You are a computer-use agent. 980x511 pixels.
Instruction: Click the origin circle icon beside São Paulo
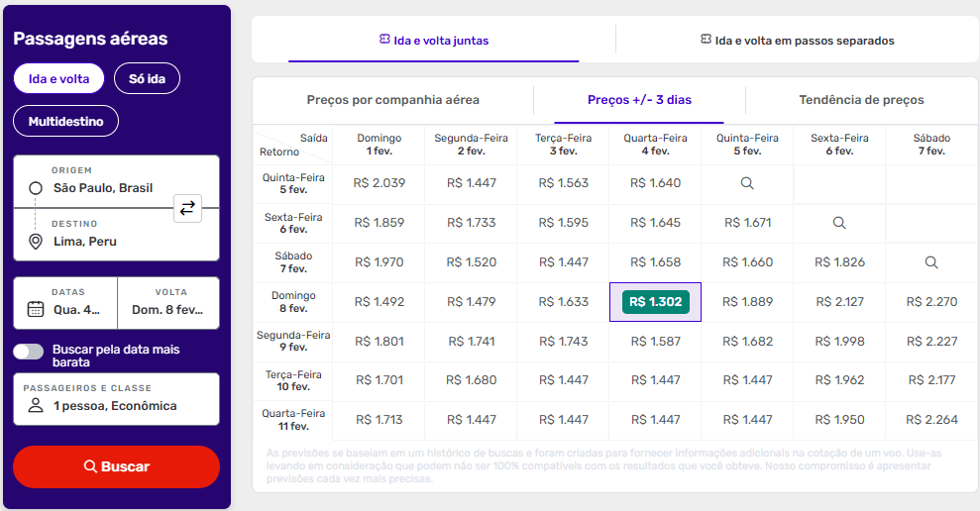tap(36, 188)
